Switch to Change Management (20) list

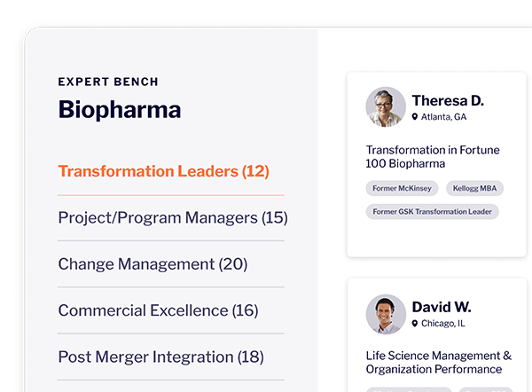tap(153, 264)
